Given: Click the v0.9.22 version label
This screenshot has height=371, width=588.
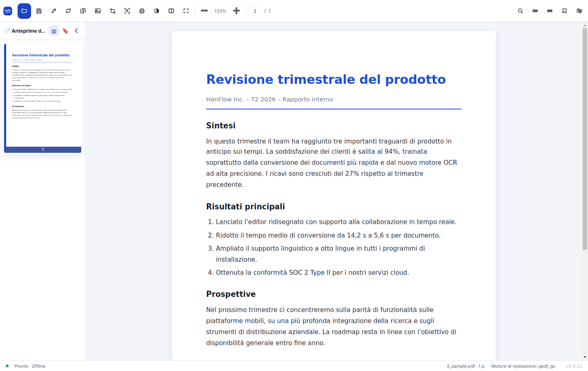Looking at the screenshot, I should click(574, 366).
